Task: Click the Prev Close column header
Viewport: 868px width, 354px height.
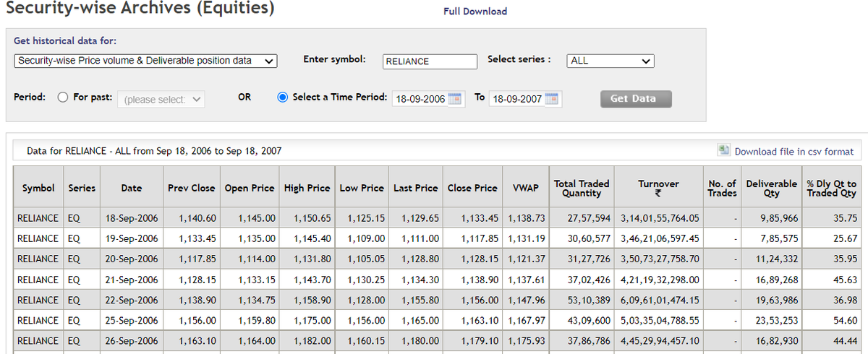Action: [x=192, y=188]
